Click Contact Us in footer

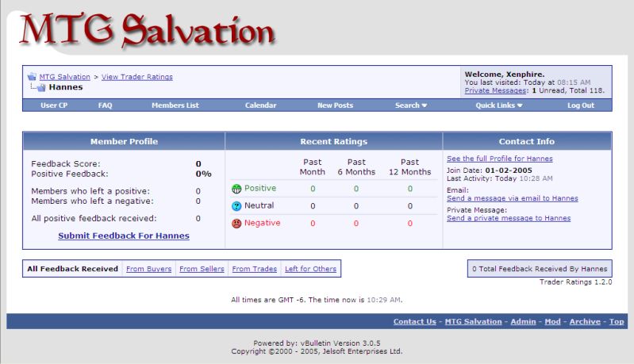(415, 322)
